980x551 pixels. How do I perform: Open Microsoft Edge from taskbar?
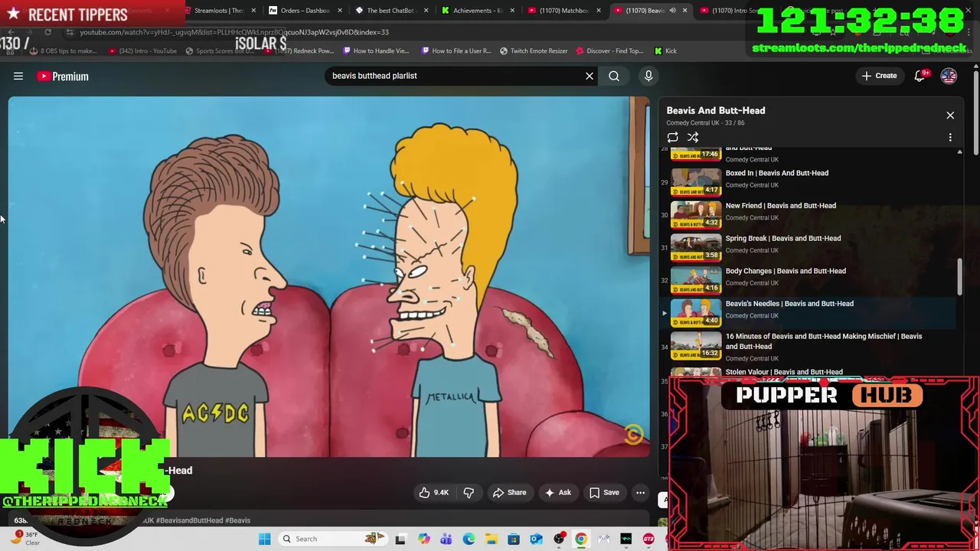(469, 539)
